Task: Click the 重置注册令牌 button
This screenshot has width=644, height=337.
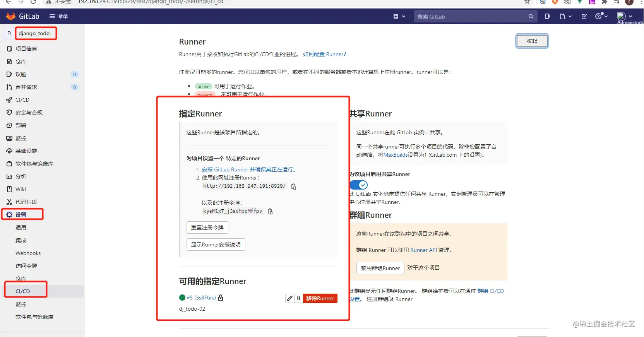Action: pyautogui.click(x=207, y=228)
